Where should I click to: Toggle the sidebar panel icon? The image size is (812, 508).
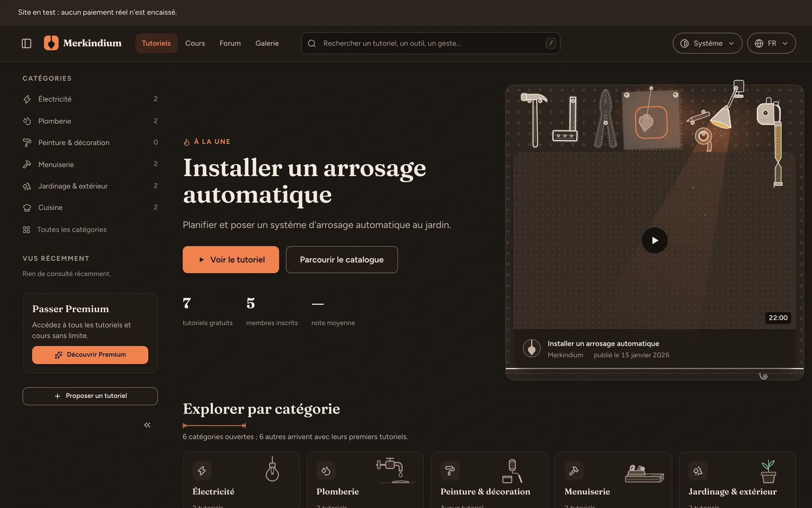(x=26, y=43)
